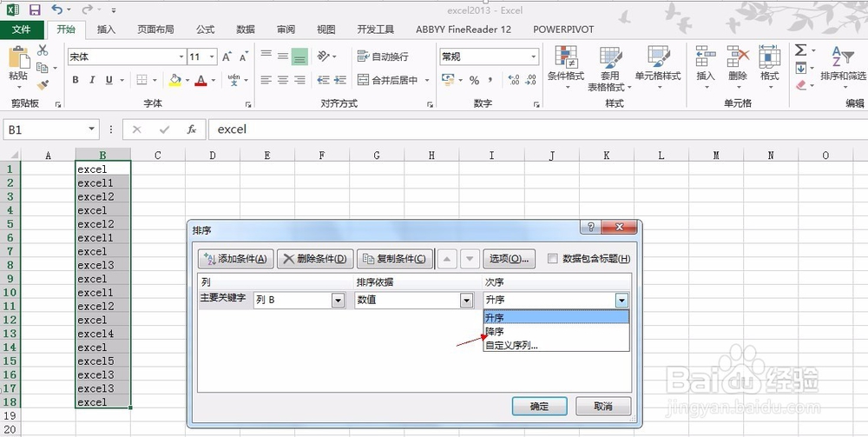
Task: Switch to the 公式 (Formulas) tab
Action: pyautogui.click(x=206, y=30)
